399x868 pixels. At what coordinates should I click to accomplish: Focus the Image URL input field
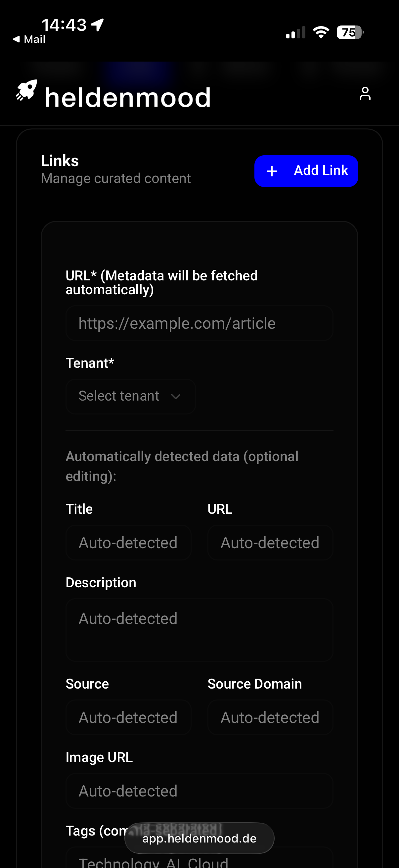click(199, 791)
